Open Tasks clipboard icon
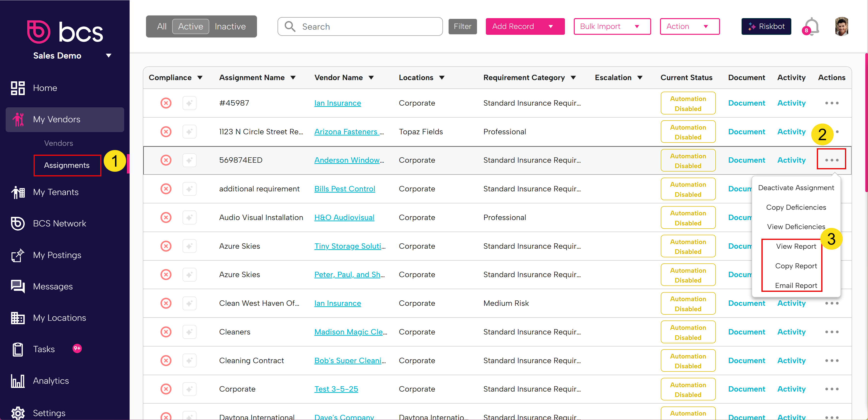 [18, 349]
